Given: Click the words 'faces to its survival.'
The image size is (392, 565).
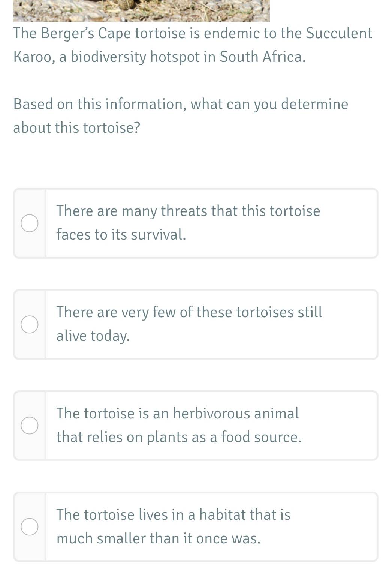Looking at the screenshot, I should [121, 235].
